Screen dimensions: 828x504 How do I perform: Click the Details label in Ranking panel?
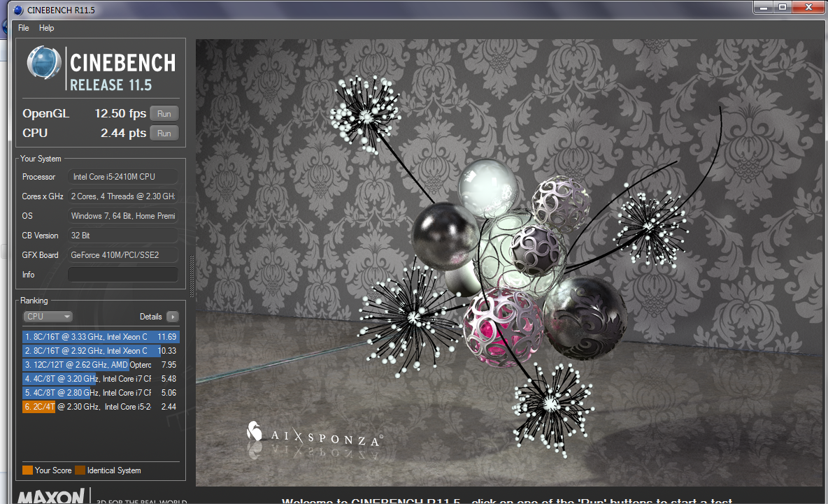coord(150,317)
